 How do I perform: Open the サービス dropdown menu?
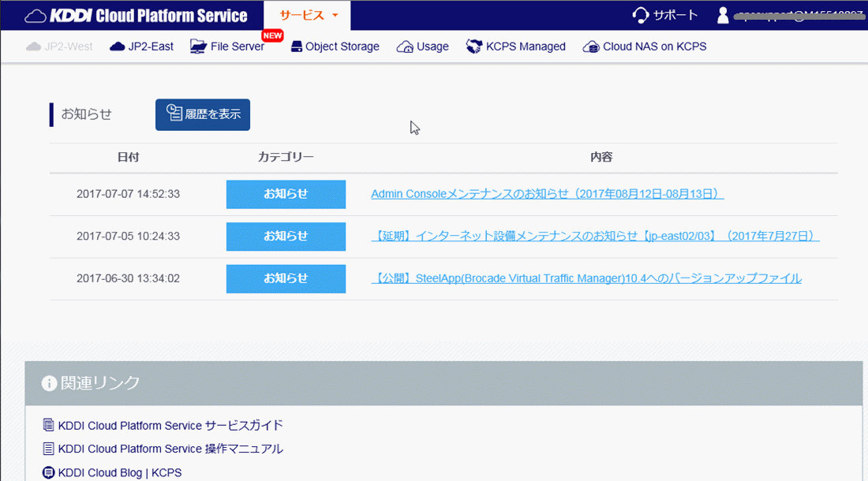coord(307,16)
